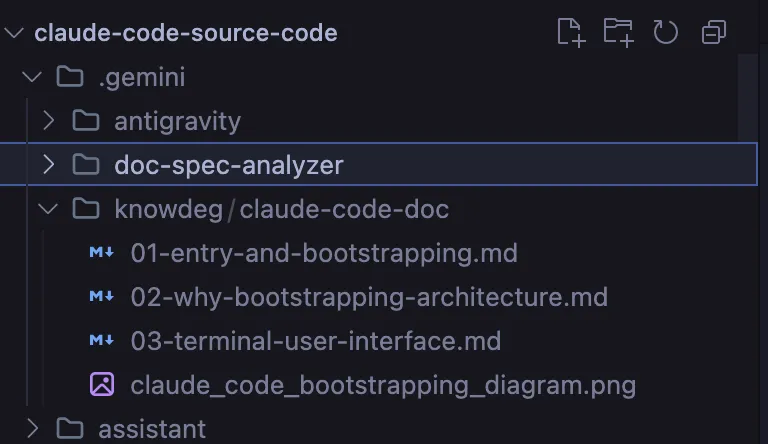Expand the assistant folder chevron
768x444 pixels.
pos(32,429)
